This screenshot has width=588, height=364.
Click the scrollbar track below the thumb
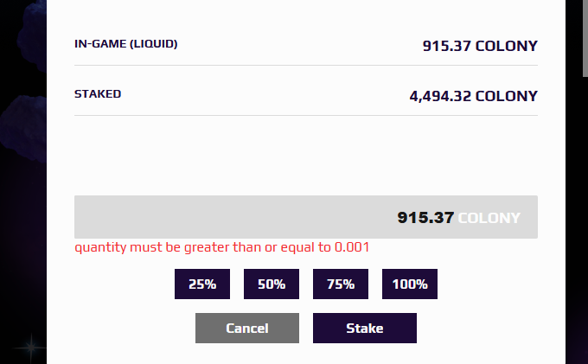pyautogui.click(x=585, y=220)
